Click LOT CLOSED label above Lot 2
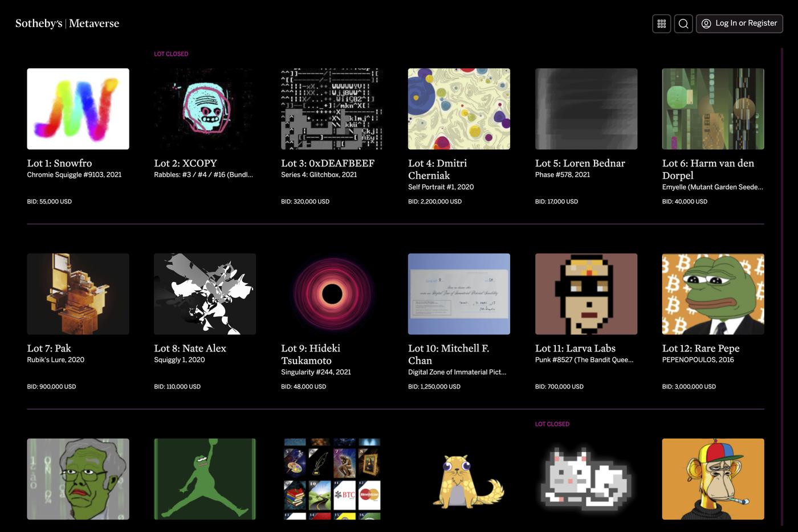This screenshot has width=798, height=532. coord(171,54)
